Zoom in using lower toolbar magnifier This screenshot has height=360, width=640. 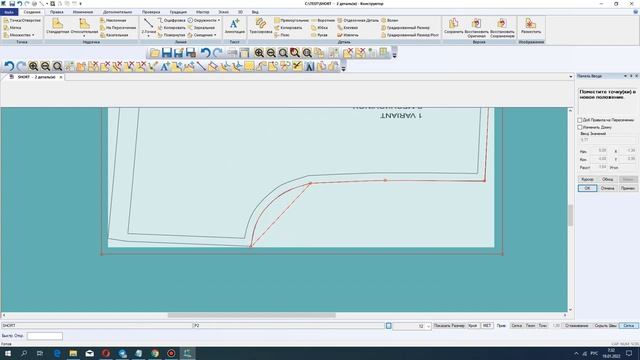tap(33, 66)
